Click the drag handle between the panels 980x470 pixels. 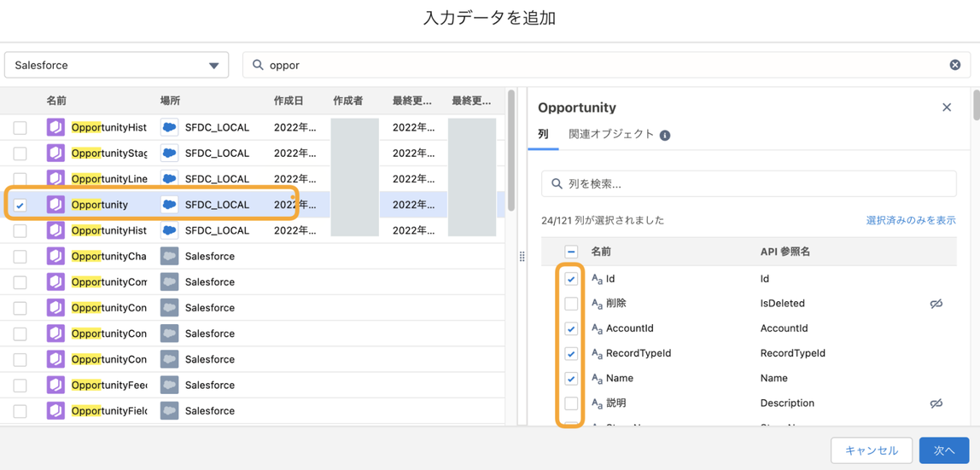[x=522, y=256]
